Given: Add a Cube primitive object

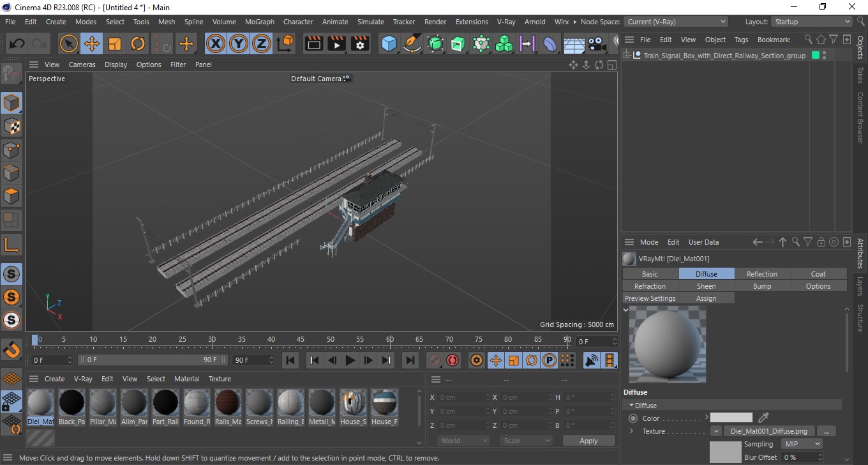Looking at the screenshot, I should click(x=389, y=44).
